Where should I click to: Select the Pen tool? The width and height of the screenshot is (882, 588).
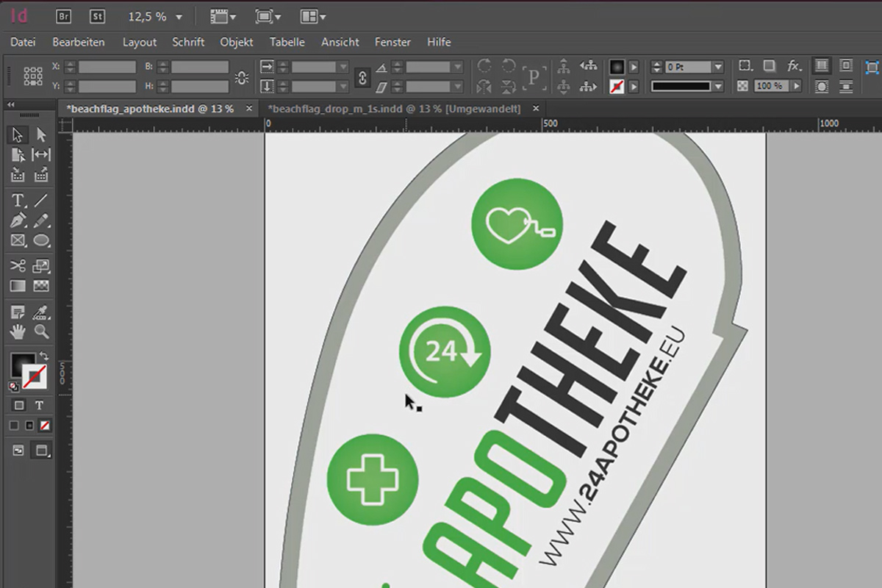click(18, 220)
